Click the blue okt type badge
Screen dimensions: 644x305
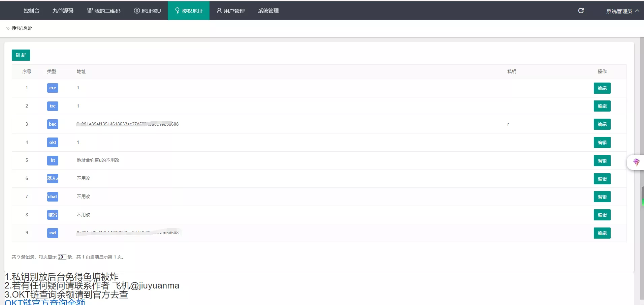click(x=53, y=143)
